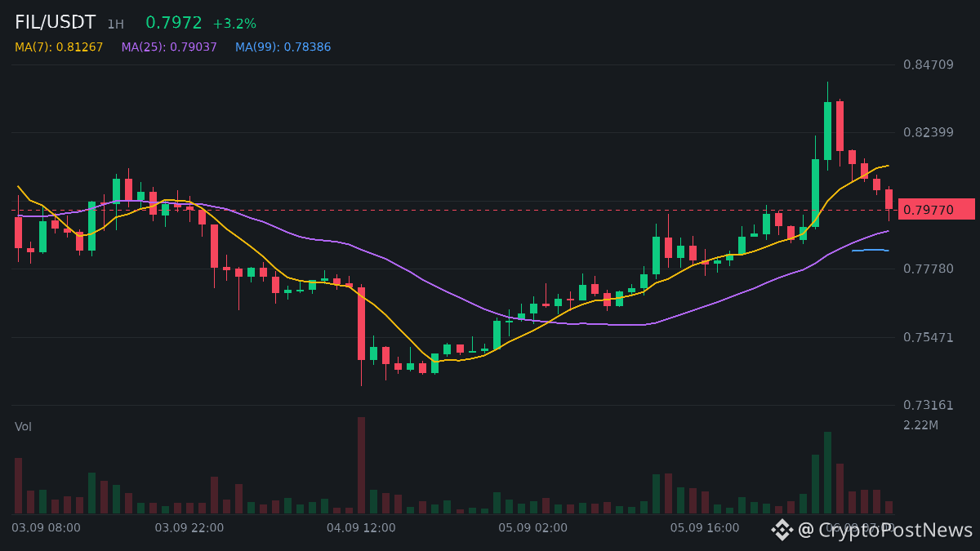Toggle the MA(25) indicator label
This screenshot has height=551, width=980.
(x=169, y=47)
